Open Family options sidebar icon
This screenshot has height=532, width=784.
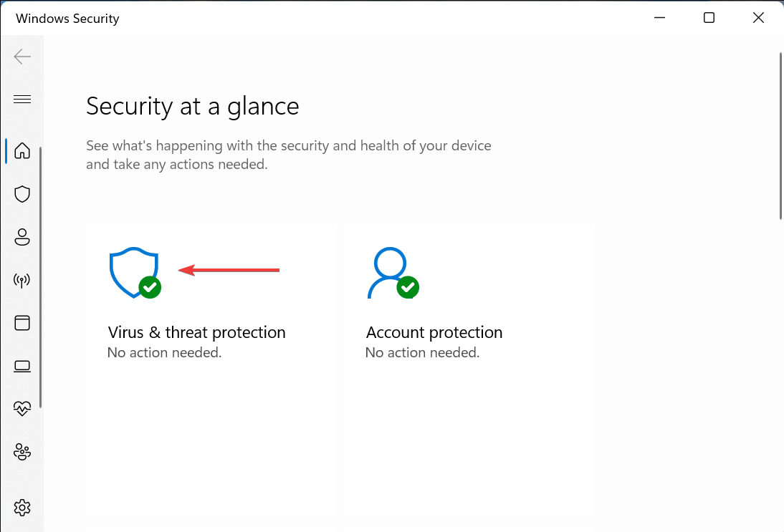(22, 452)
